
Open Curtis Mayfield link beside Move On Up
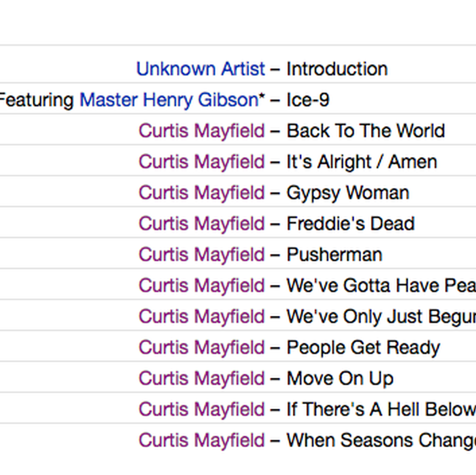pyautogui.click(x=202, y=378)
